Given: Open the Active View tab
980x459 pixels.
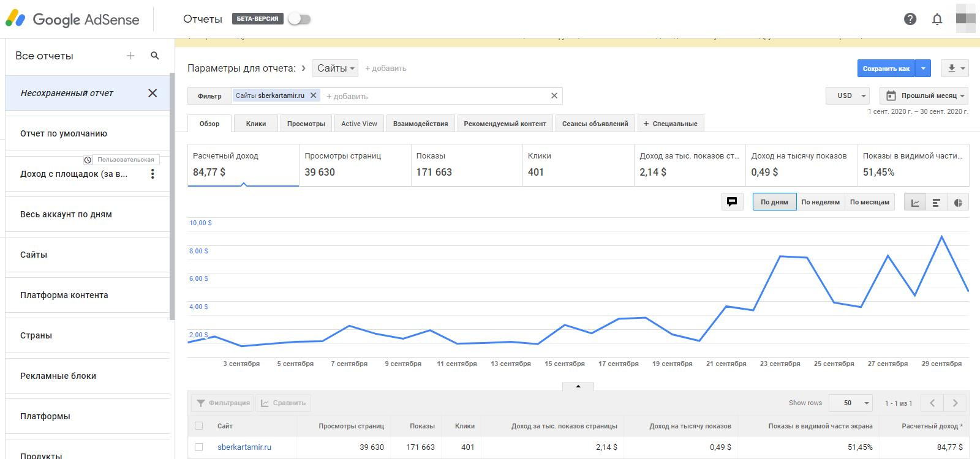Looking at the screenshot, I should (359, 124).
